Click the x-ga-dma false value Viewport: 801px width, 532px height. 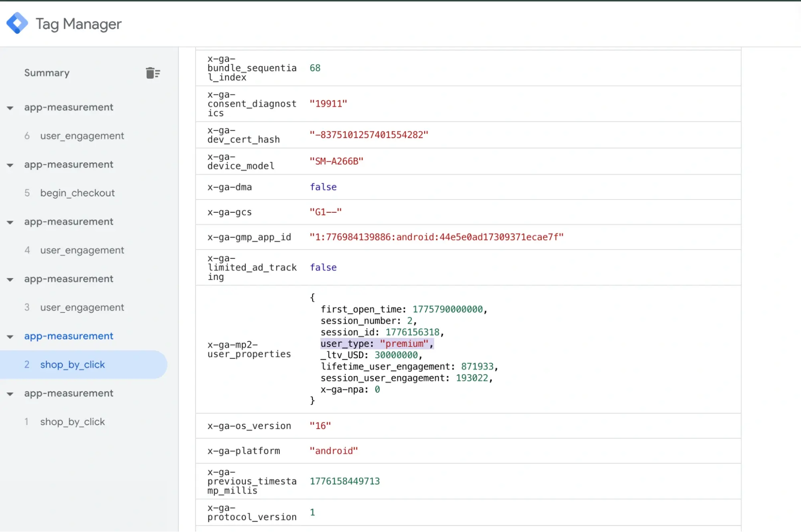coord(323,187)
